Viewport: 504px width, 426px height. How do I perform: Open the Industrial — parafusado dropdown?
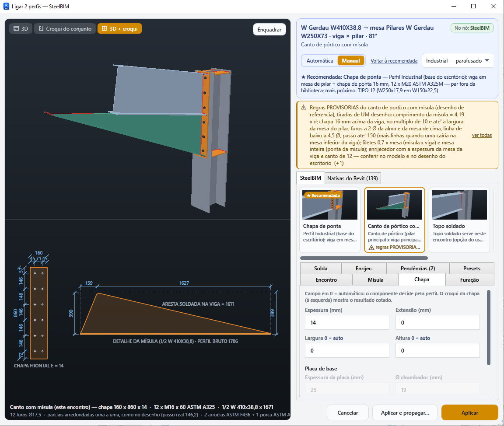point(457,61)
